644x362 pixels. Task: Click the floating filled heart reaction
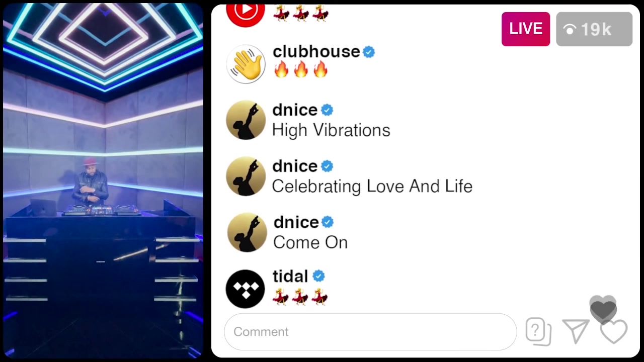pyautogui.click(x=603, y=309)
